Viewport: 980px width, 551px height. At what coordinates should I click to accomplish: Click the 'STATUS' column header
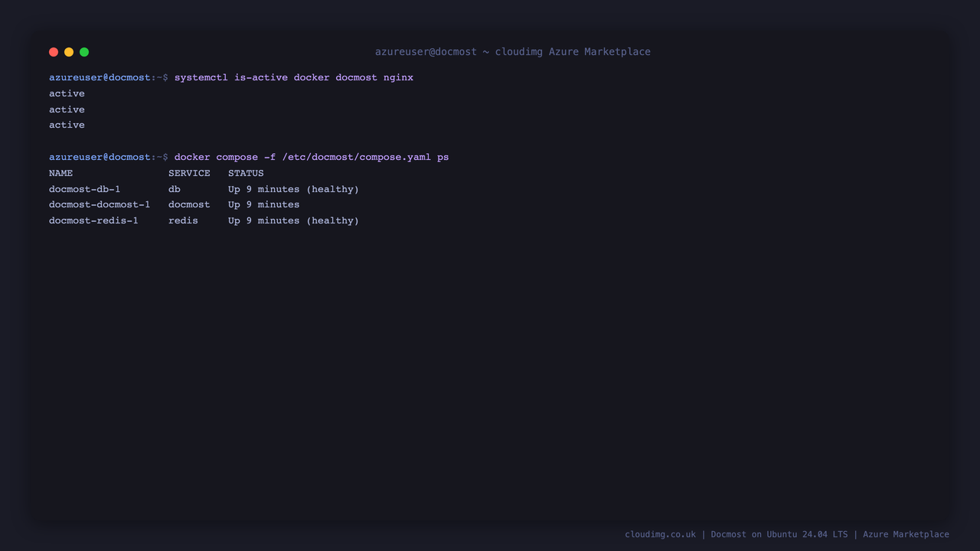click(246, 173)
